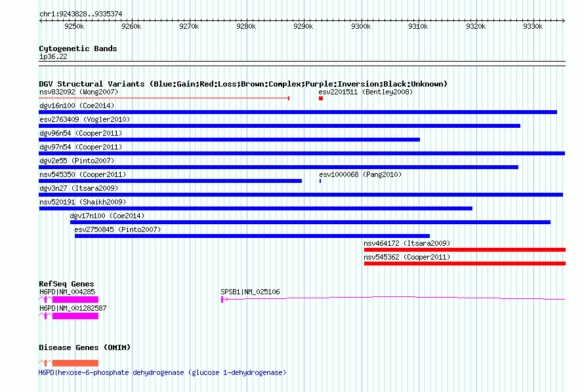Screen dimensions: 584x392
Task: Select the H6PD NM_001282587 magenta exon block
Action: pyautogui.click(x=75, y=316)
